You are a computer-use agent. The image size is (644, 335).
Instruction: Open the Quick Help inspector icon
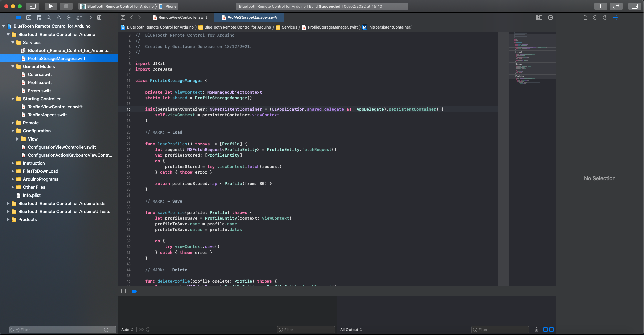coord(605,17)
